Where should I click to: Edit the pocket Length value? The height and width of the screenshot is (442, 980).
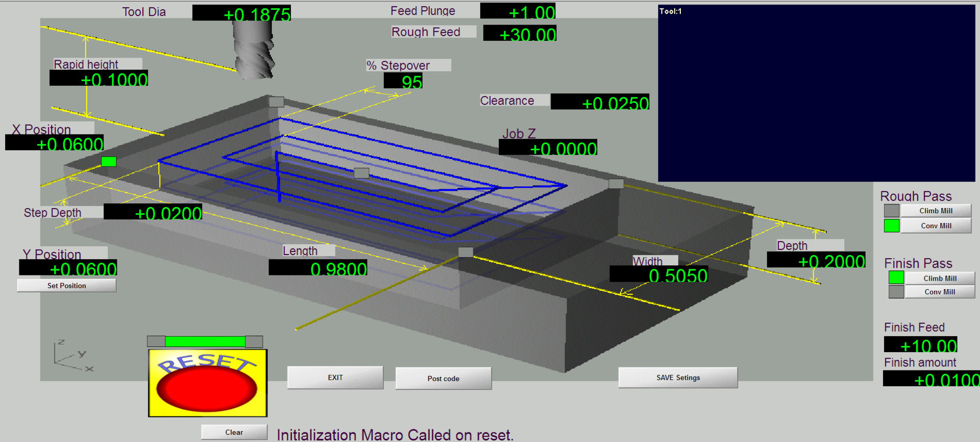[x=317, y=268]
